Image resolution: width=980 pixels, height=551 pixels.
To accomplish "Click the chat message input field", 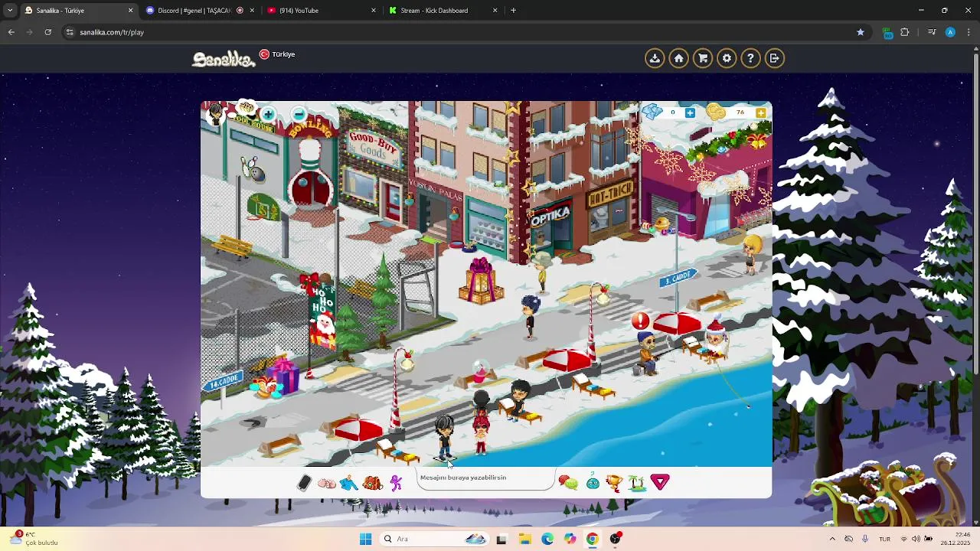I will pyautogui.click(x=485, y=478).
